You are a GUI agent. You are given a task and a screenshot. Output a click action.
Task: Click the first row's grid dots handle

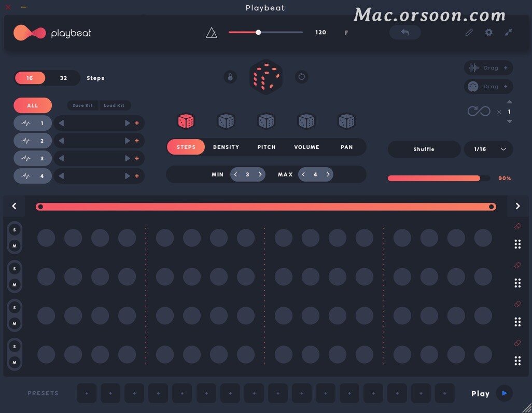pyautogui.click(x=517, y=244)
